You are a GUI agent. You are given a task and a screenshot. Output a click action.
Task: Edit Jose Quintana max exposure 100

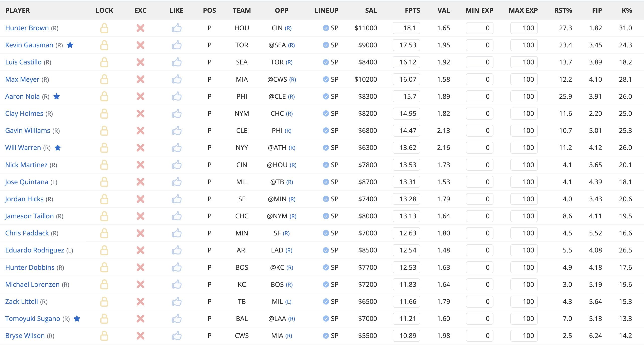524,182
